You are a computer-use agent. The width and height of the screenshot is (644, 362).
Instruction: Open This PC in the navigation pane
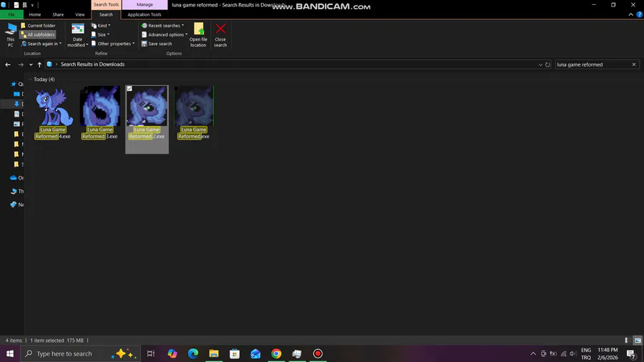click(x=16, y=191)
